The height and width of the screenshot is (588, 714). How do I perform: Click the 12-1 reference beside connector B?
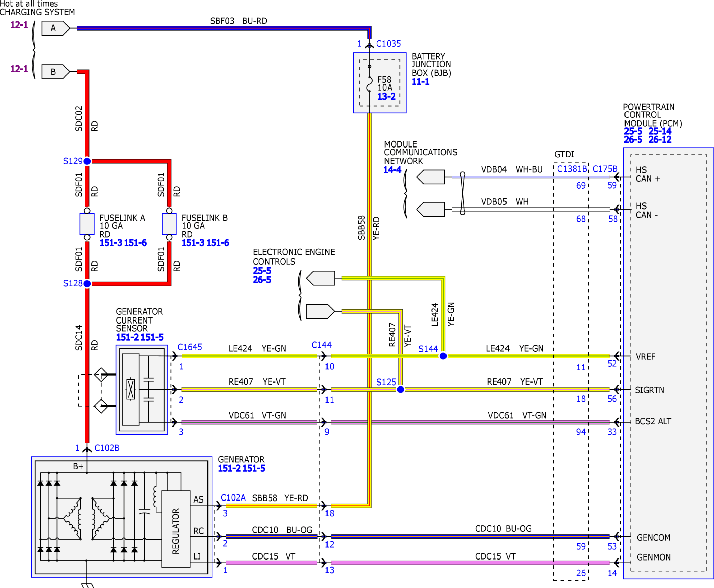coord(19,69)
